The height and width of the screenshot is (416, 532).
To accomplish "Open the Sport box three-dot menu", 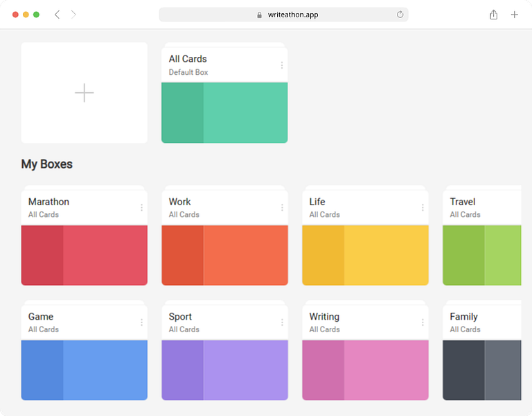I will point(282,322).
